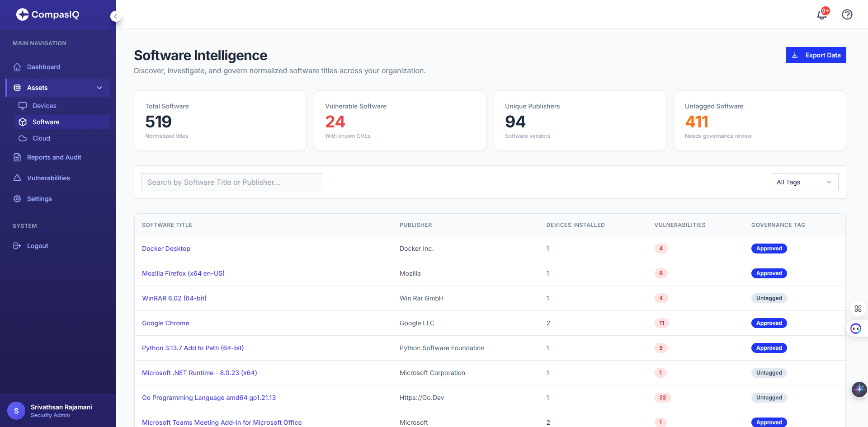868x427 pixels.
Task: Click Srivathsan Rajamani user name
Action: pos(61,407)
